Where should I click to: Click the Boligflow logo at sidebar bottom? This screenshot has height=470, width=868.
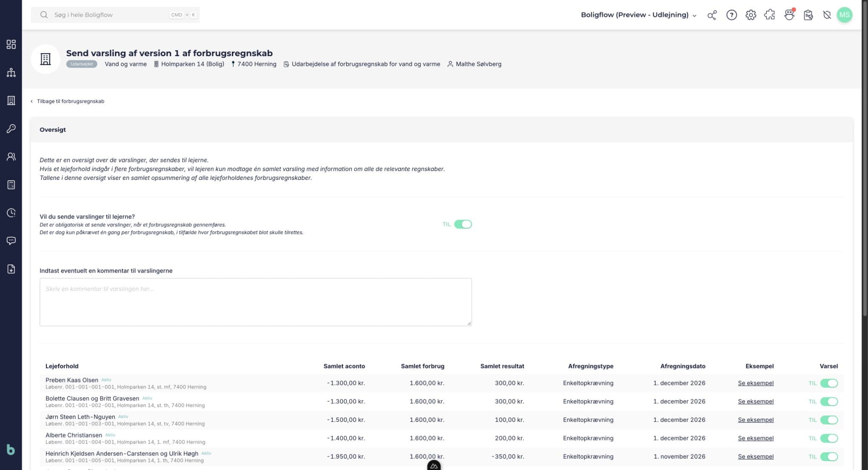[11, 449]
